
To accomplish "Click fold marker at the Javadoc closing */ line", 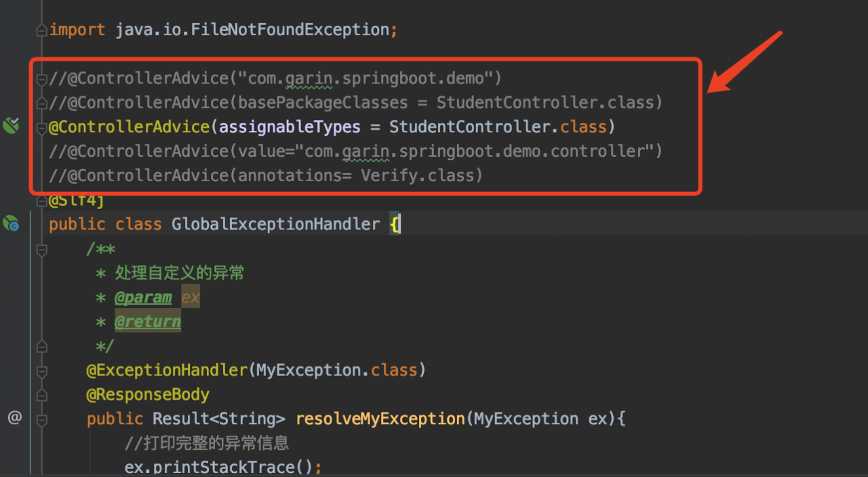I will pos(42,347).
